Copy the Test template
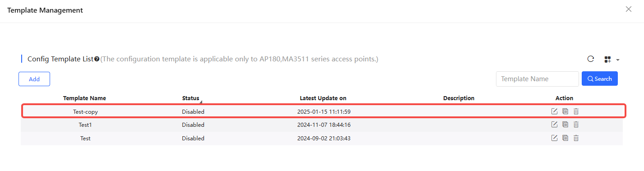The height and width of the screenshot is (171, 644). coord(565,138)
